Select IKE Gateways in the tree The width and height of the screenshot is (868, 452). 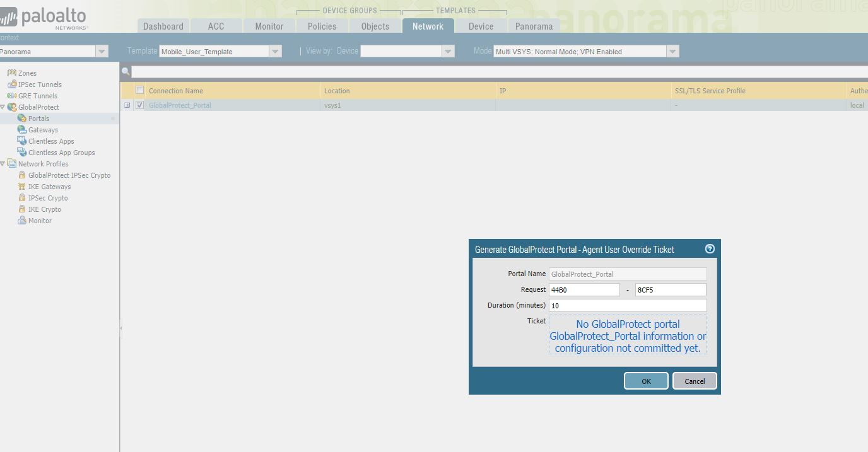[x=50, y=187]
